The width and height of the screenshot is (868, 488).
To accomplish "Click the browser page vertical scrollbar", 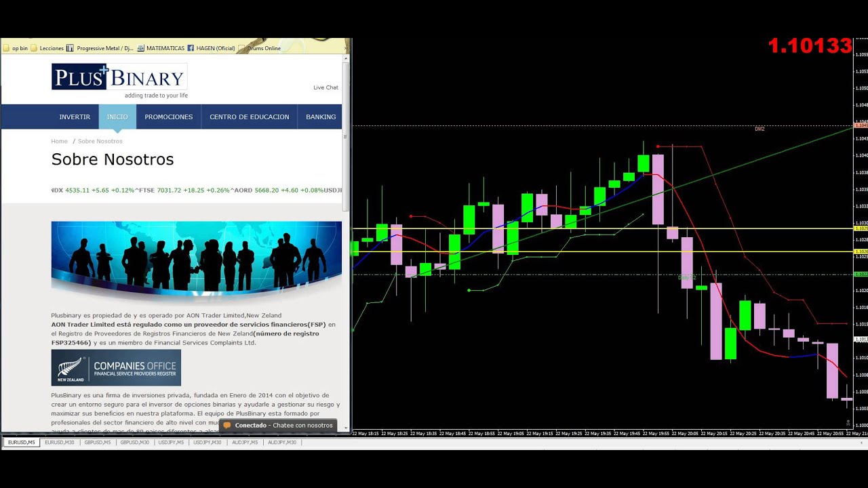I will pos(346,136).
